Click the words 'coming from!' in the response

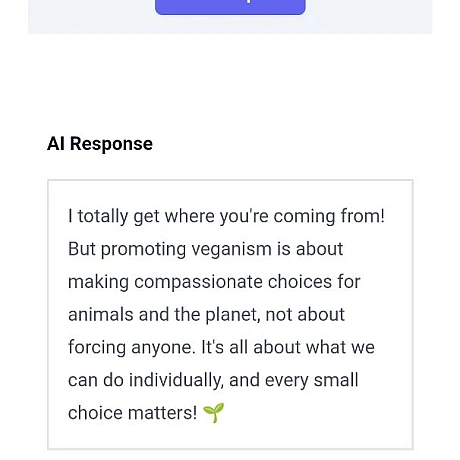coord(329,216)
